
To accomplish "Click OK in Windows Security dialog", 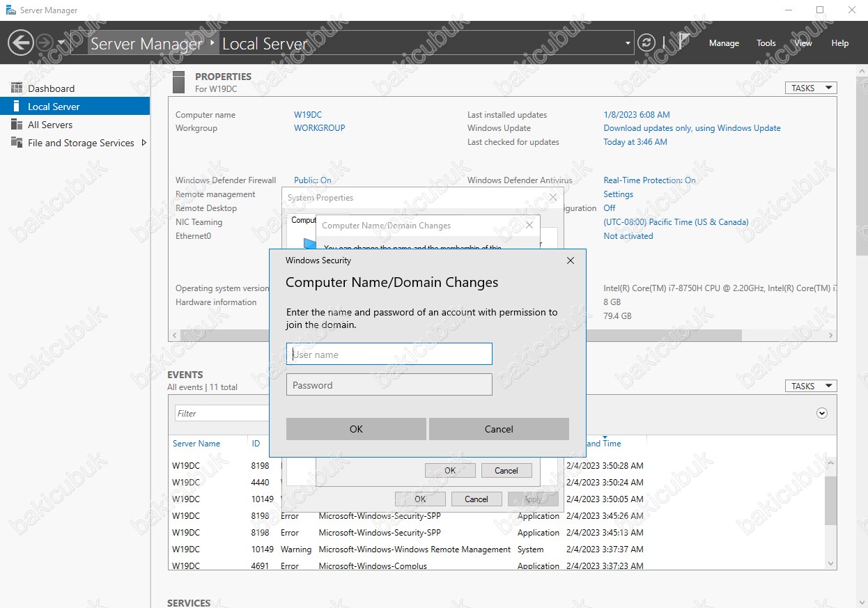I will coord(356,429).
